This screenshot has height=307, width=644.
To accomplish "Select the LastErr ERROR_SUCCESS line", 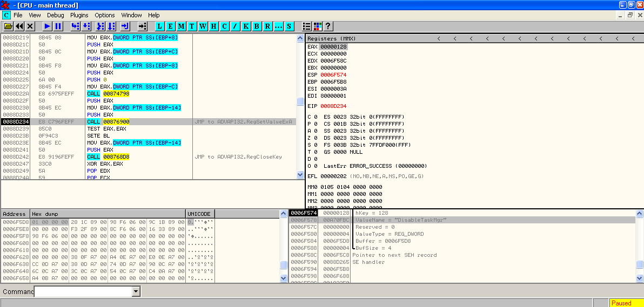I will pos(375,166).
